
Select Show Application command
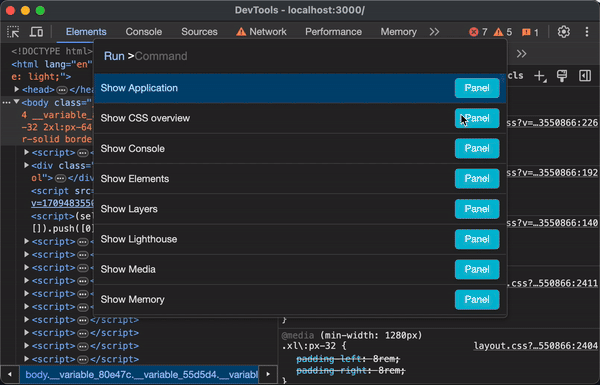point(300,88)
